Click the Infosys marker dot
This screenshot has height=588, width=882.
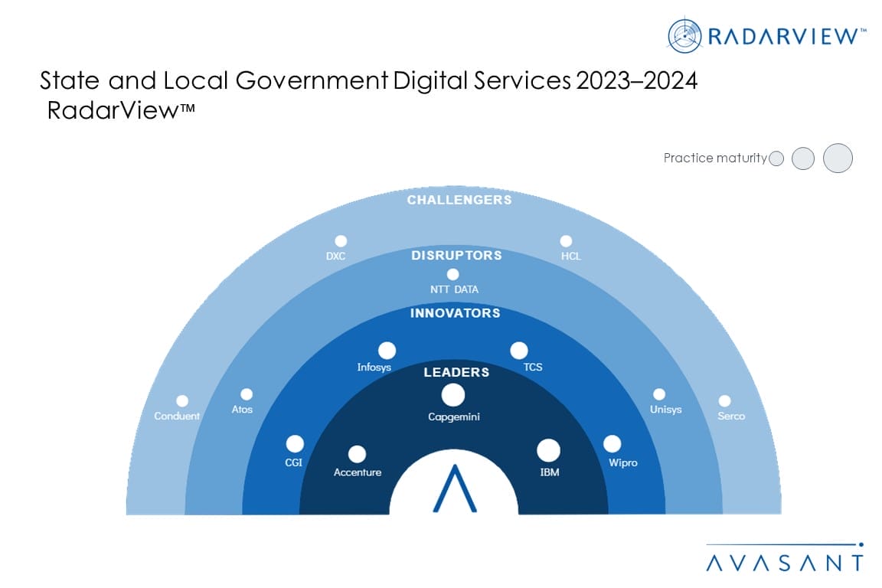coord(387,350)
